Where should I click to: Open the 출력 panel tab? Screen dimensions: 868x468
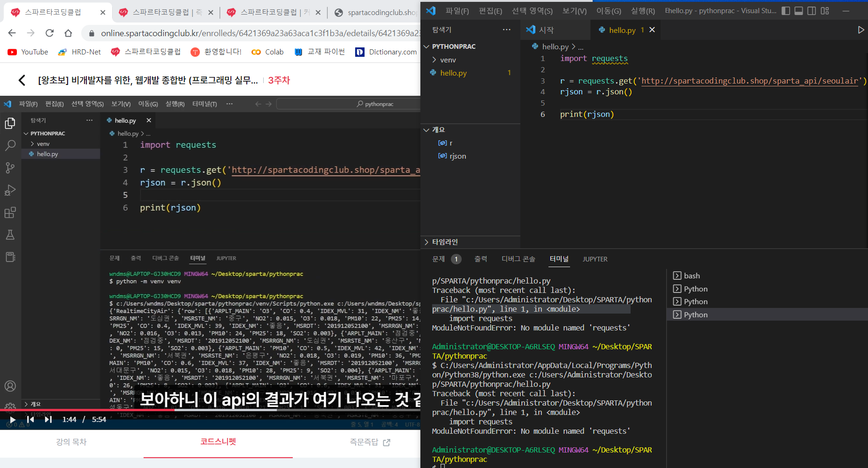tap(481, 259)
